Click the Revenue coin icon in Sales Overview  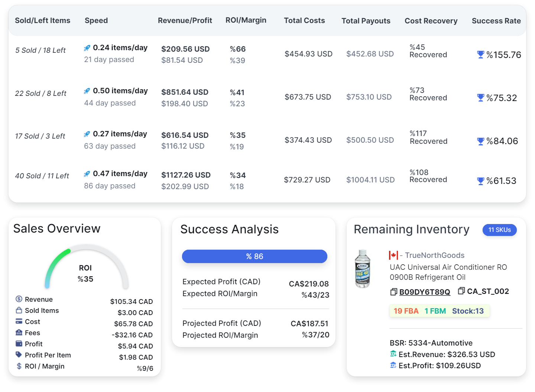19,299
